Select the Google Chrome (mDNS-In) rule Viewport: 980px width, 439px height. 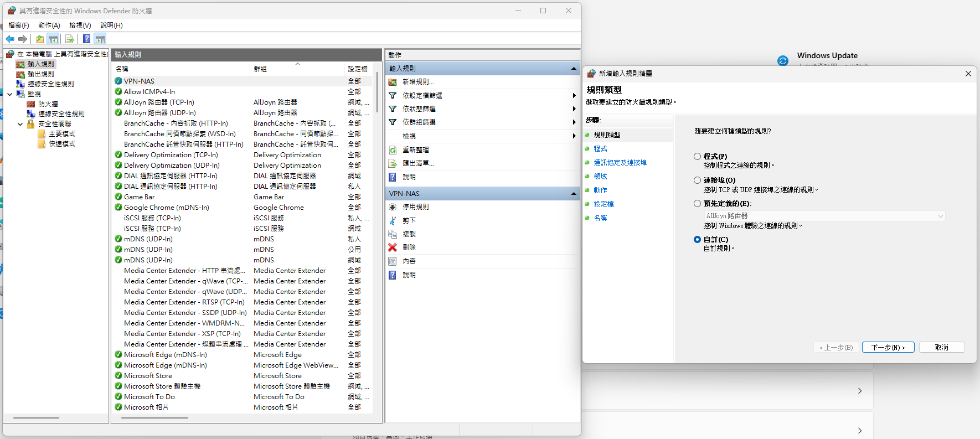[x=166, y=208]
